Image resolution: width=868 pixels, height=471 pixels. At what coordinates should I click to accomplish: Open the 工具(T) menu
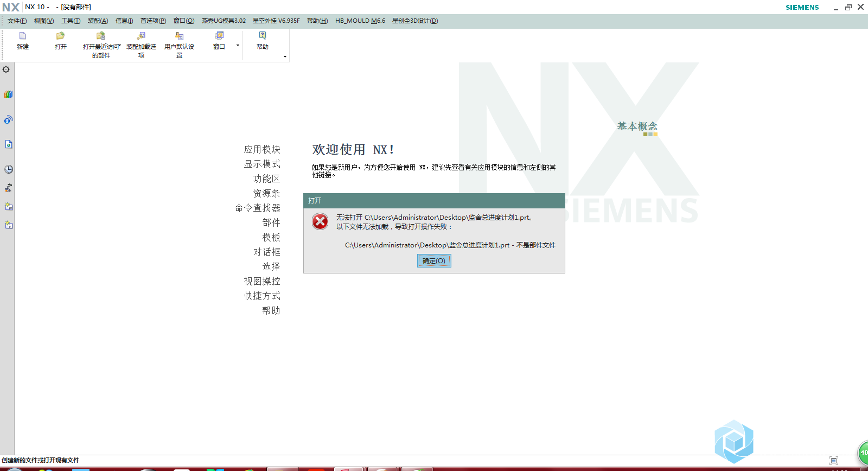[x=71, y=21]
